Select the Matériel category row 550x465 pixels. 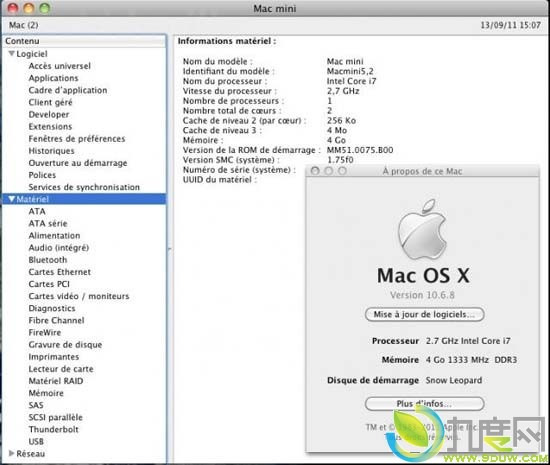click(84, 199)
